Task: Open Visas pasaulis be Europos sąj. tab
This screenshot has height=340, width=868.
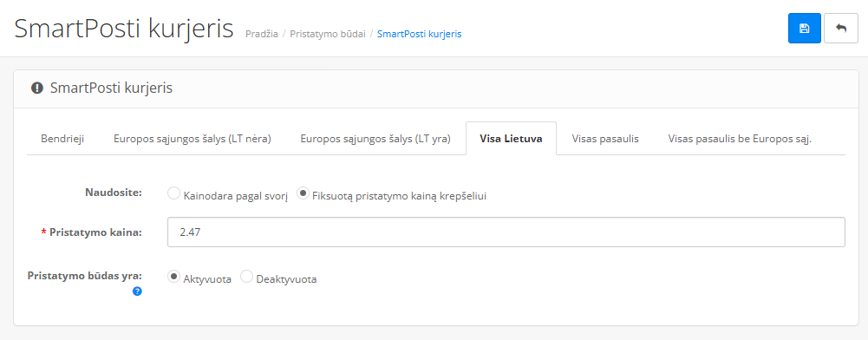Action: (x=741, y=139)
